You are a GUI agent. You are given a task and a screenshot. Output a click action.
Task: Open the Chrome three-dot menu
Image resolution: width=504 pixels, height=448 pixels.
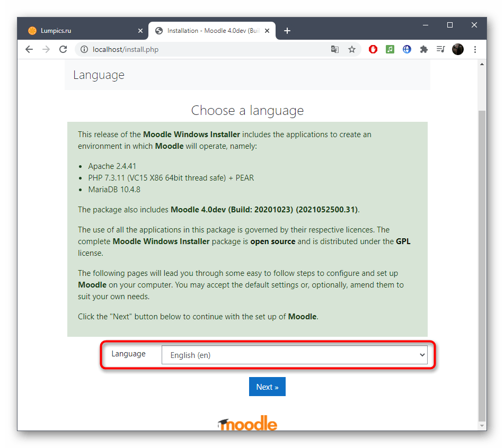coord(475,49)
